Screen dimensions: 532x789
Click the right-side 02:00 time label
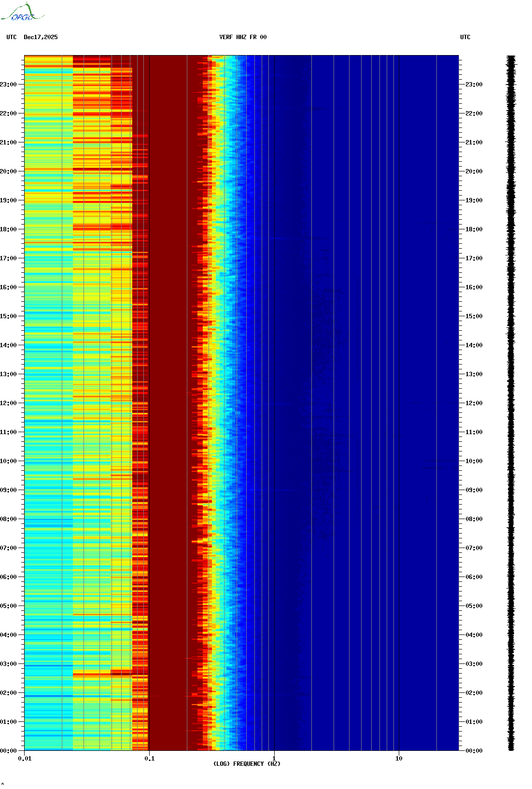tap(474, 693)
